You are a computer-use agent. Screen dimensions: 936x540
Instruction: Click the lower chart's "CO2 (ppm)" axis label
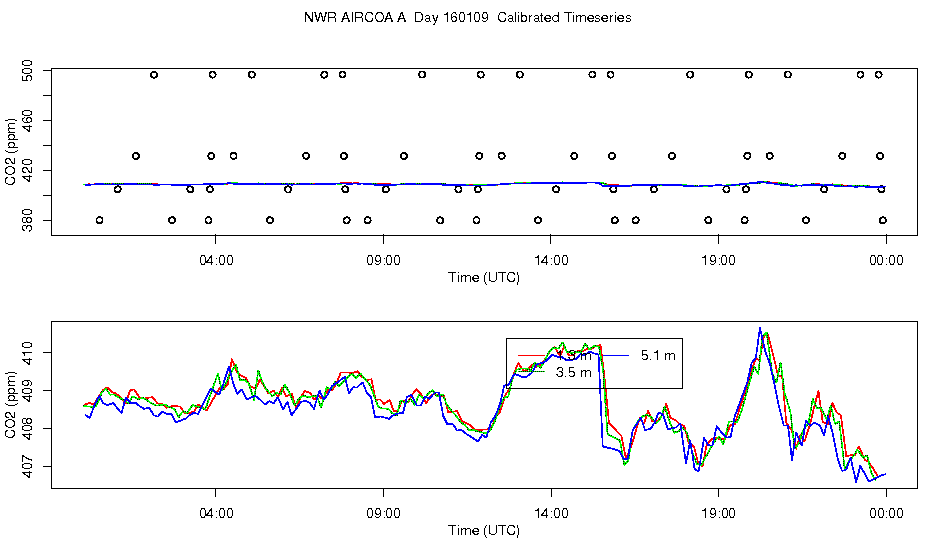point(10,405)
